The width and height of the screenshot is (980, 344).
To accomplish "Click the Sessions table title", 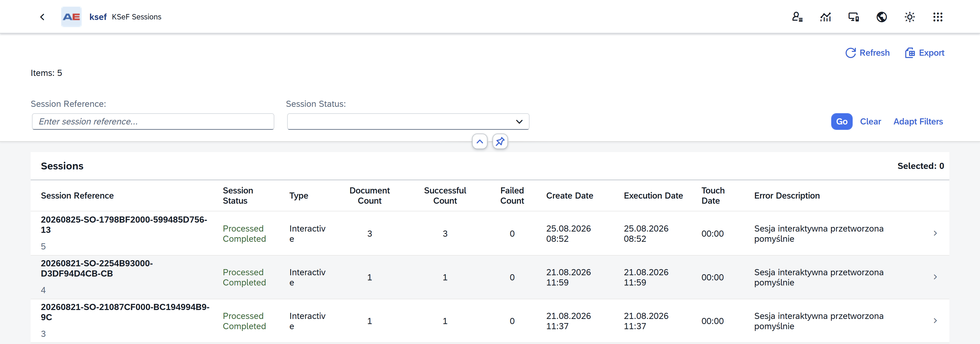I will (x=62, y=166).
